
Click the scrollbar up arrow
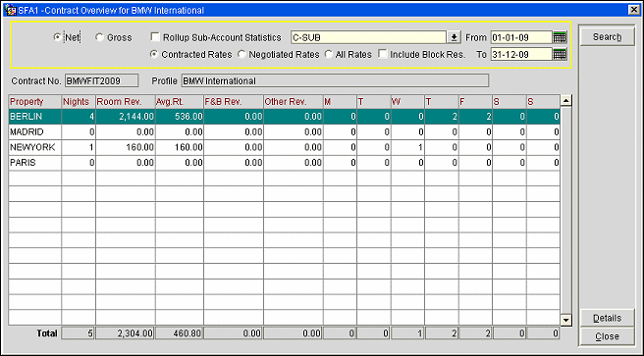pos(566,100)
